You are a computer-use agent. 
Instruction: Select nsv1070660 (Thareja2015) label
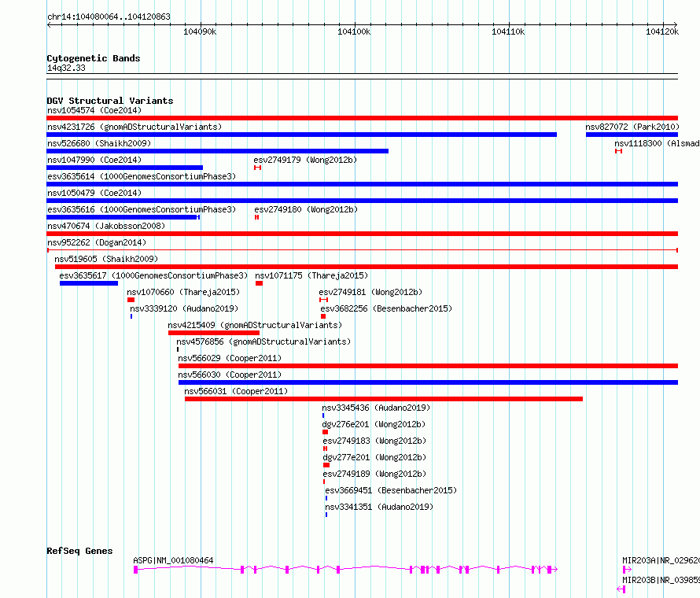point(183,292)
